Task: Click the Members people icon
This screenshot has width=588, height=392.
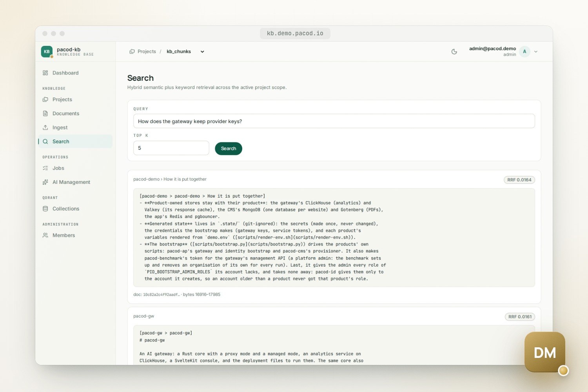Action: coord(45,236)
